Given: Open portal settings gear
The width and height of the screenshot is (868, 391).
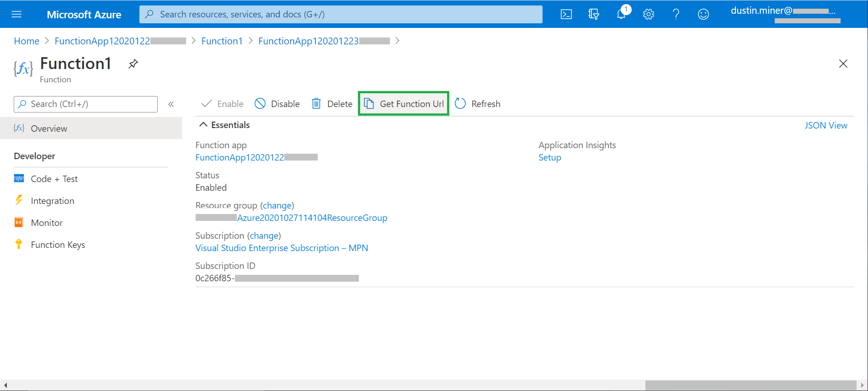Looking at the screenshot, I should [649, 14].
